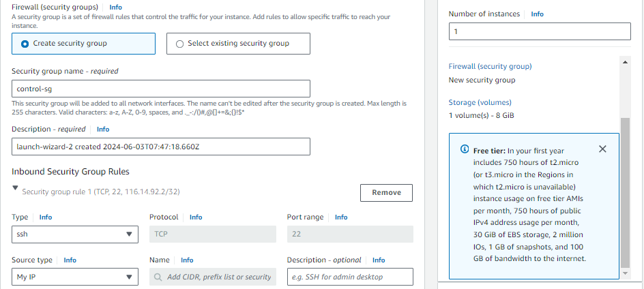Click the Number of instances field
This screenshot has width=644, height=289.
[x=540, y=31]
